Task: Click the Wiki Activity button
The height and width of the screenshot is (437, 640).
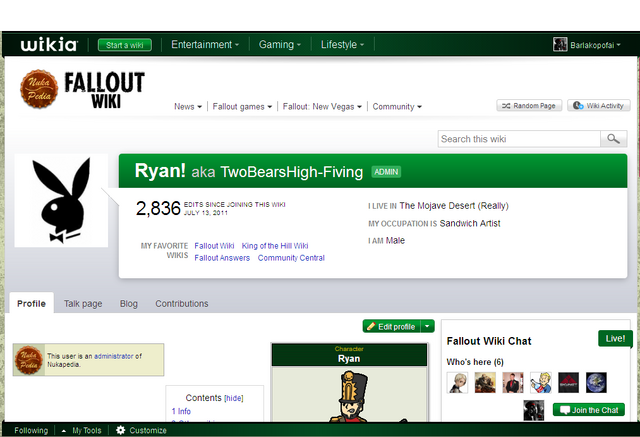Action: pos(598,106)
